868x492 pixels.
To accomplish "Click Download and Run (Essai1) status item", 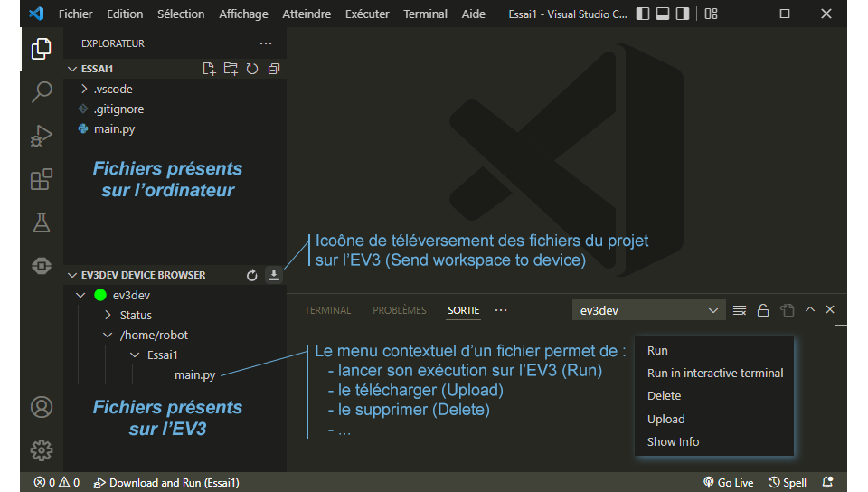I will tap(166, 483).
